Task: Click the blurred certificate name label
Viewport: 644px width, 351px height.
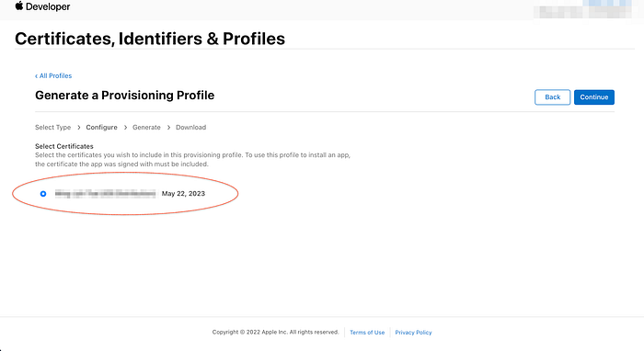Action: click(x=106, y=194)
